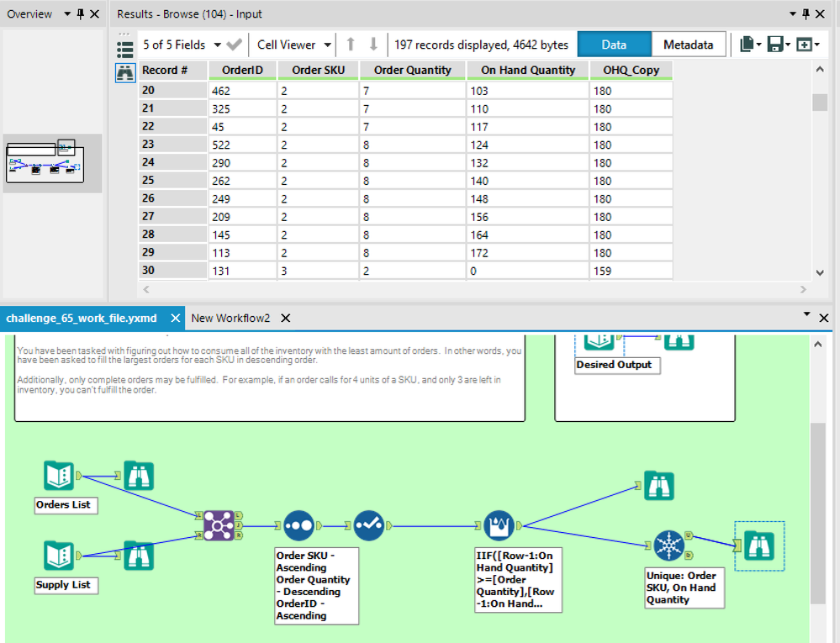Open the 5 of 5 Fields dropdown
The image size is (840, 643).
pyautogui.click(x=218, y=45)
